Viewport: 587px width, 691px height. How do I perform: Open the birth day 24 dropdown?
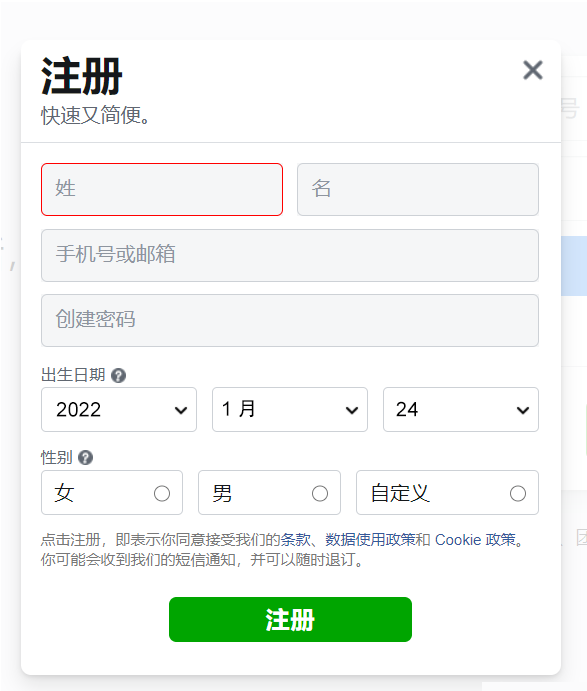pyautogui.click(x=461, y=409)
